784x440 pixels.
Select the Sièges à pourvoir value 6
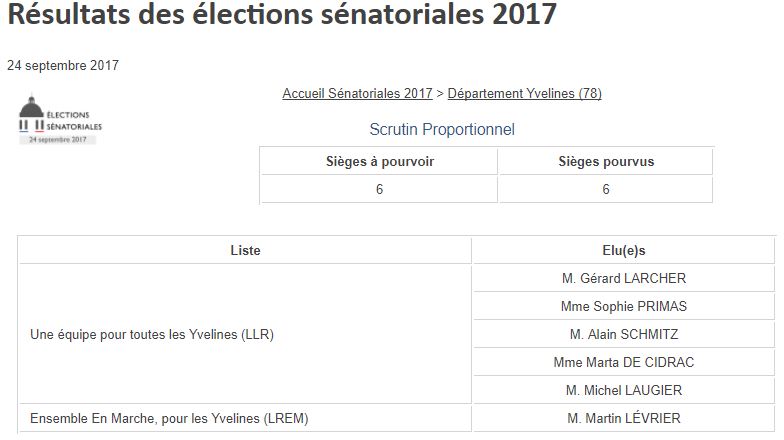[x=380, y=189]
